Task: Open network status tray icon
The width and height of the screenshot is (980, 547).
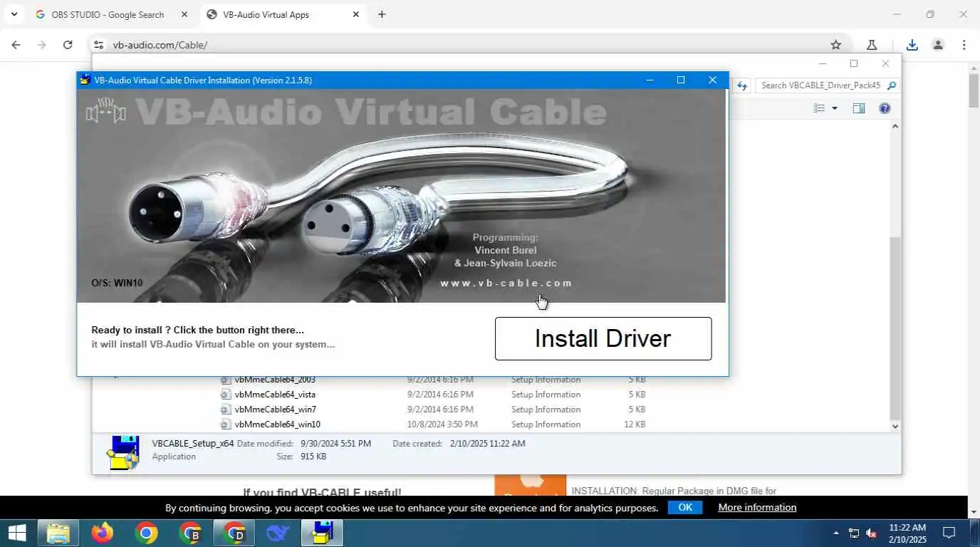Action: [854, 533]
